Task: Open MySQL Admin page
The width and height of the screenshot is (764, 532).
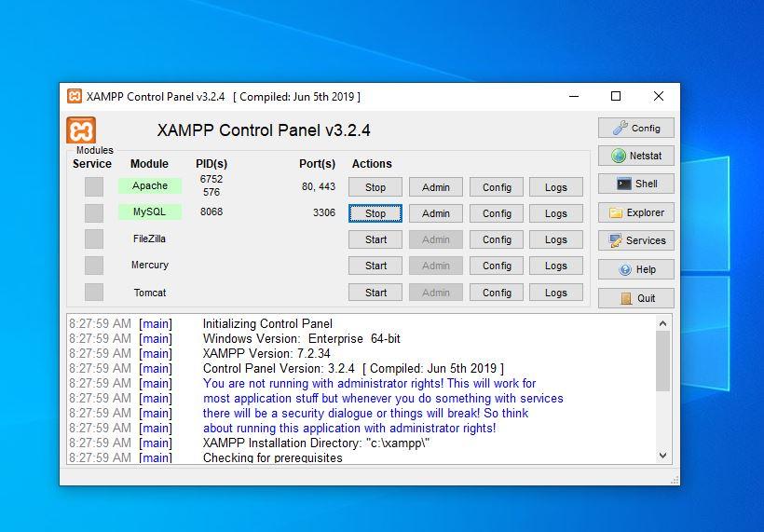Action: tap(436, 213)
